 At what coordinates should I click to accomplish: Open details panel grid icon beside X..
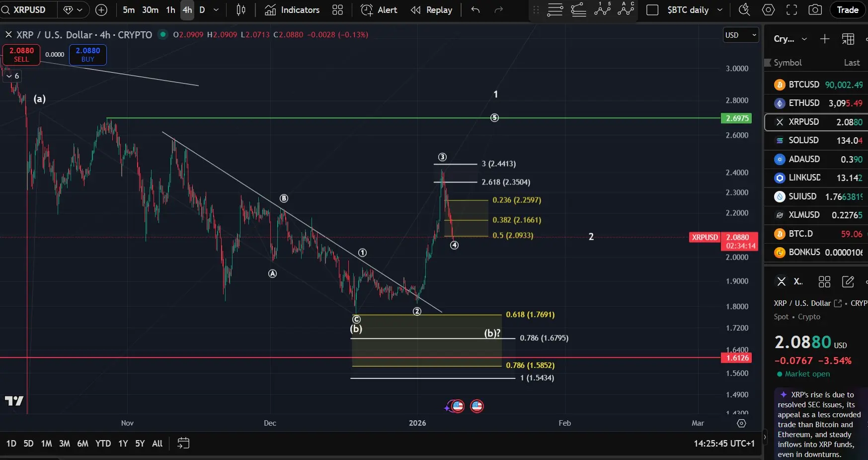pos(824,282)
